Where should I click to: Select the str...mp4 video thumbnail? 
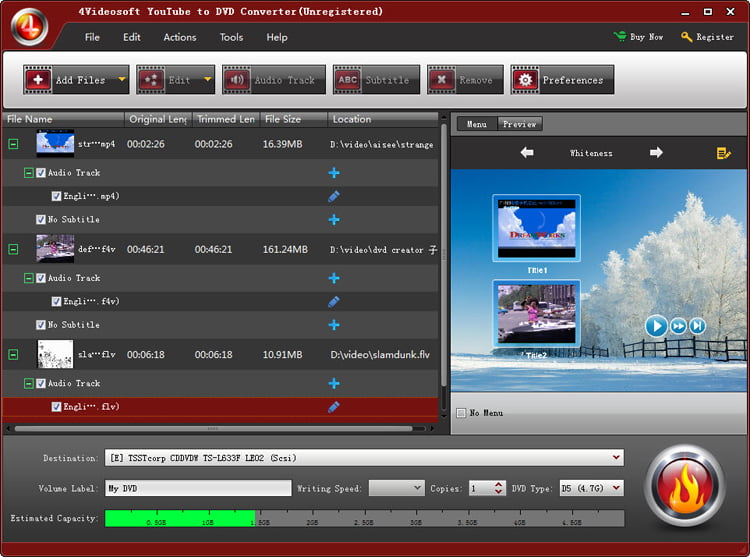55,143
